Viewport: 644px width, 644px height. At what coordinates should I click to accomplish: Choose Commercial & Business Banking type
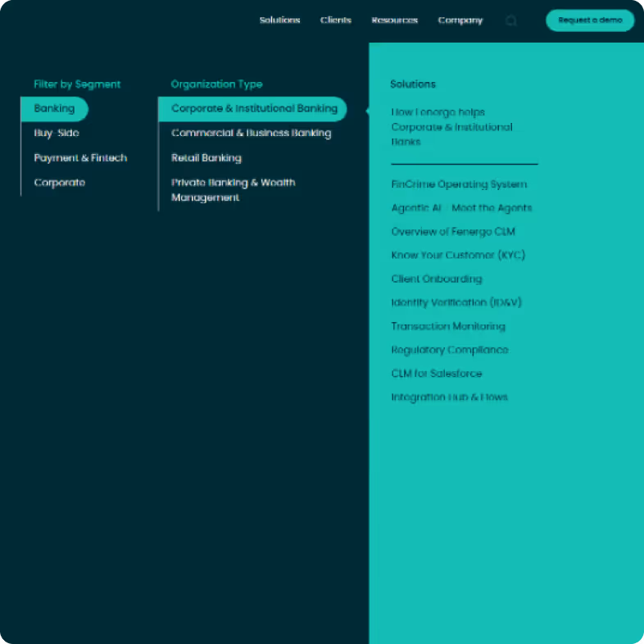click(251, 133)
